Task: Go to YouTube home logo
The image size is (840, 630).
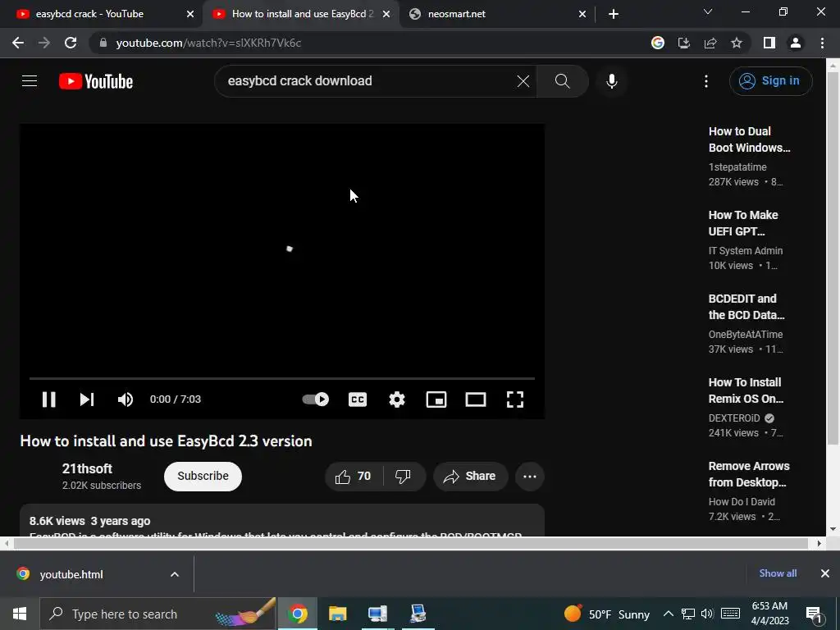Action: click(96, 81)
